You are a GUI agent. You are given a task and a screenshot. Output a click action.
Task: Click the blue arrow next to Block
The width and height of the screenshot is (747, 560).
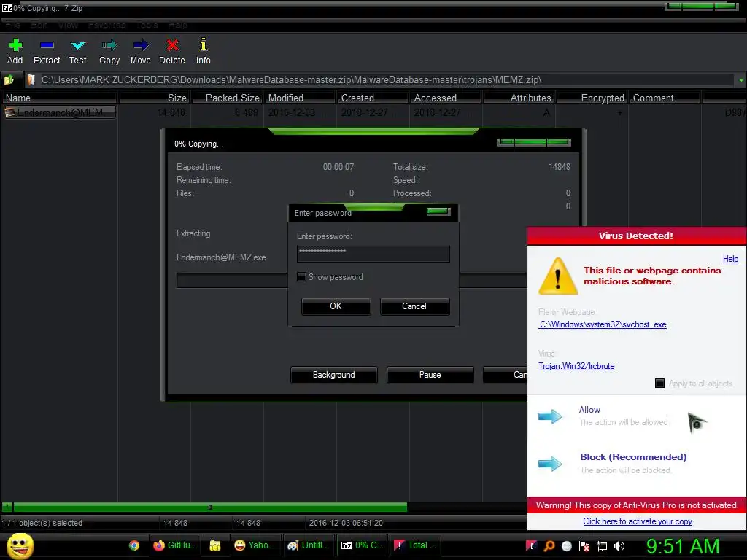[x=550, y=463]
